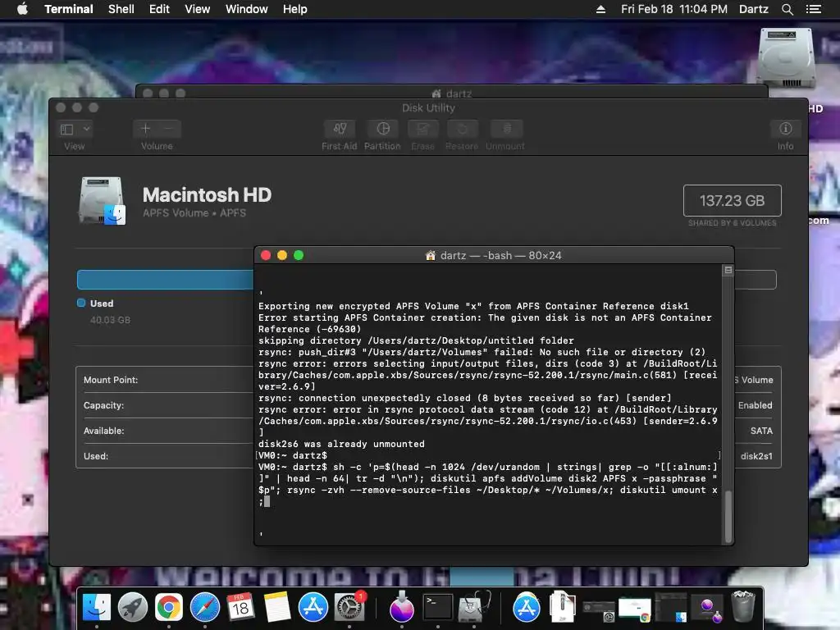Click the Used legend marker
The height and width of the screenshot is (630, 840).
pyautogui.click(x=81, y=303)
